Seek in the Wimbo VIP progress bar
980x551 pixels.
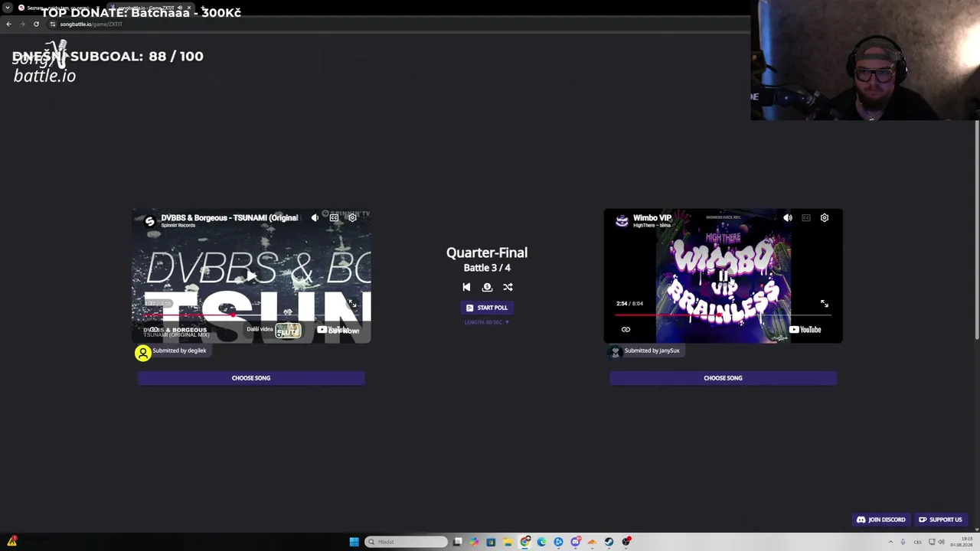(x=723, y=315)
